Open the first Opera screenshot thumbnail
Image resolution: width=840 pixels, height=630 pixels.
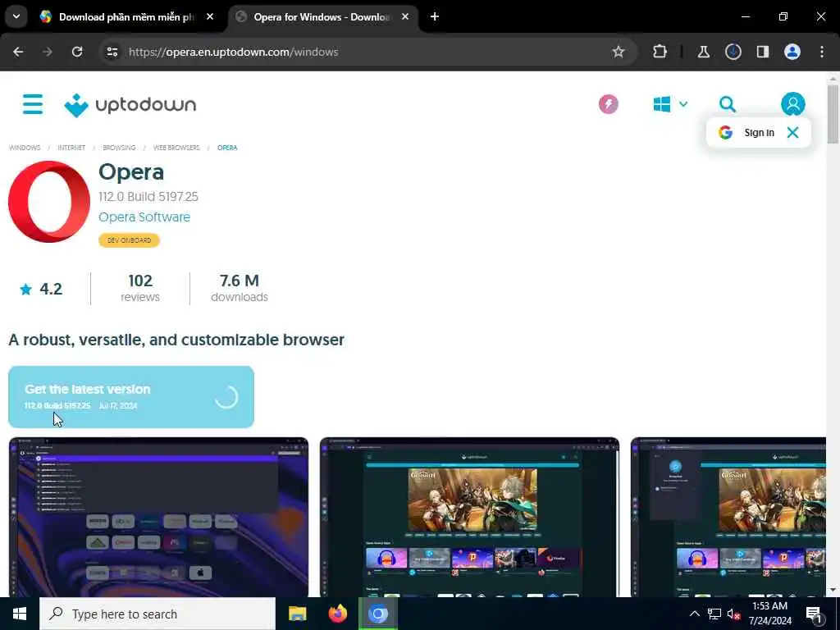[158, 517]
